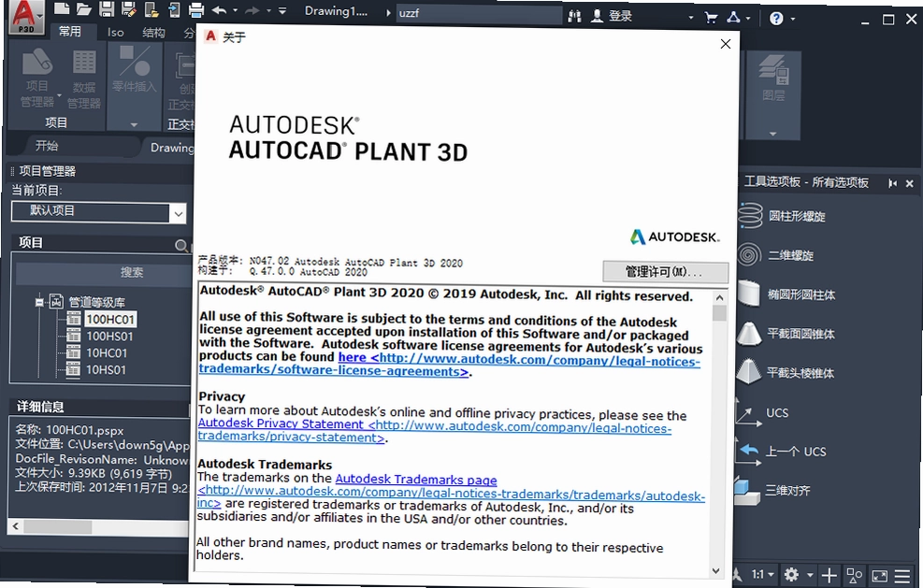Click the uzzf search input field
This screenshot has width=923, height=588.
point(479,13)
